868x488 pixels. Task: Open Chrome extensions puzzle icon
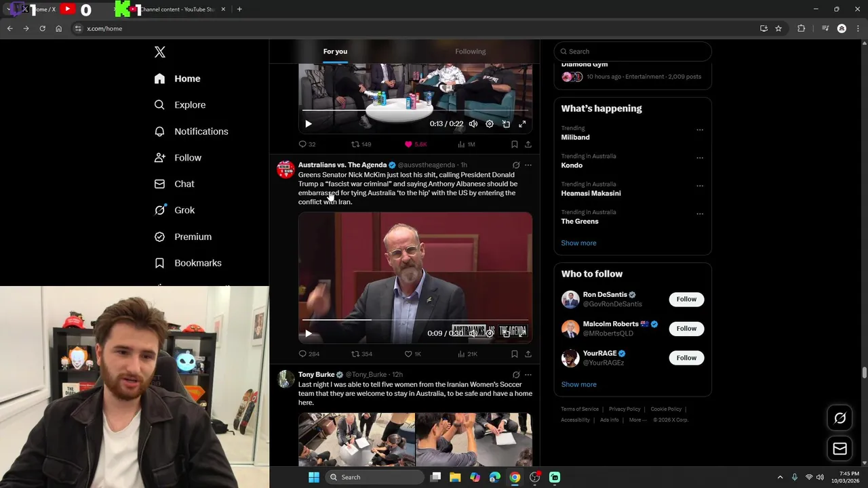click(x=802, y=28)
